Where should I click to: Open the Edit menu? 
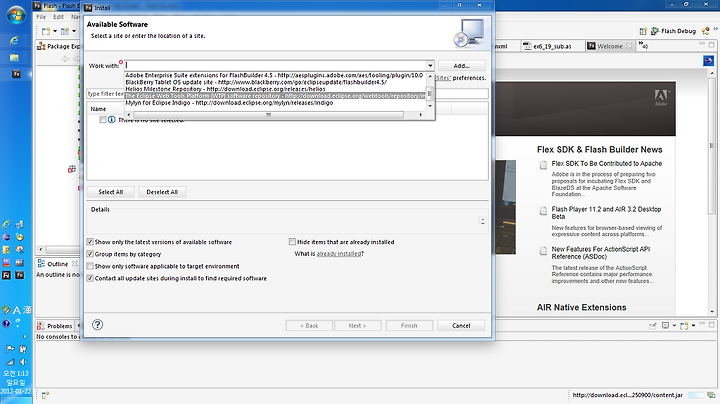[58, 17]
